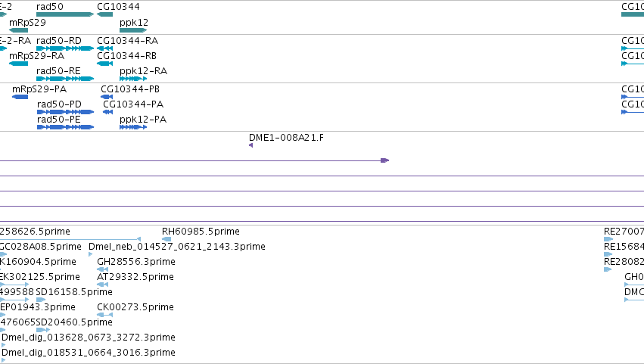The image size is (644, 364).
Task: Select the ppk12-PA protein glyph
Action: tap(133, 127)
